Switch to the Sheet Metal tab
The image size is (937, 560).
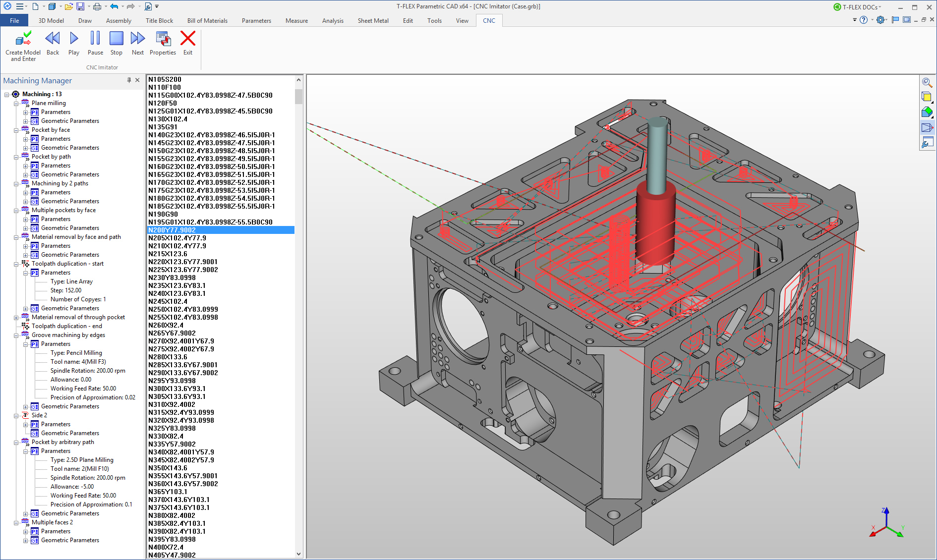pos(373,21)
